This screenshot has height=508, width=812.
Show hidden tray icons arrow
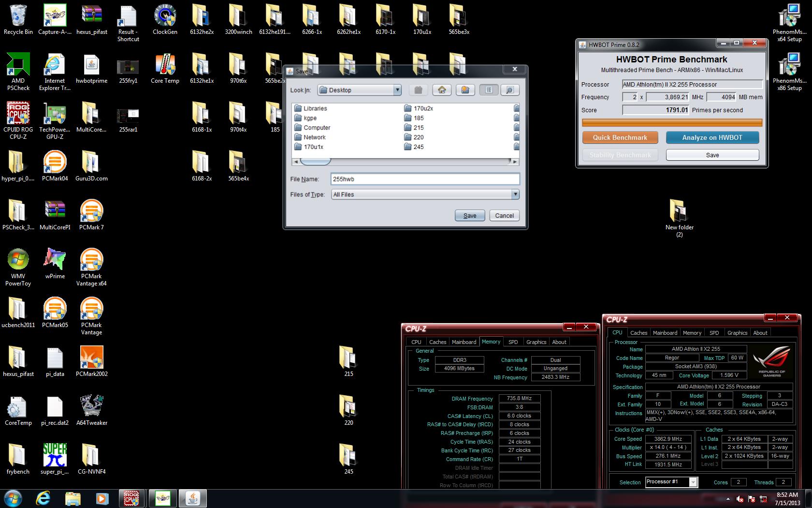point(728,499)
